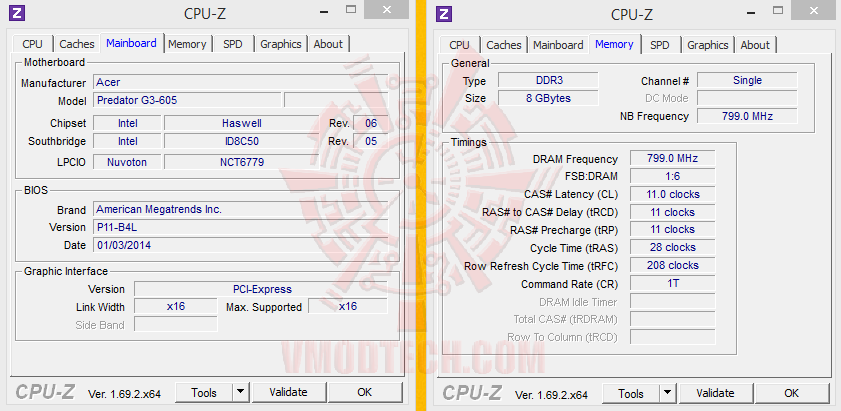Click the Side Band empty field
This screenshot has height=411, width=841.
pos(176,324)
